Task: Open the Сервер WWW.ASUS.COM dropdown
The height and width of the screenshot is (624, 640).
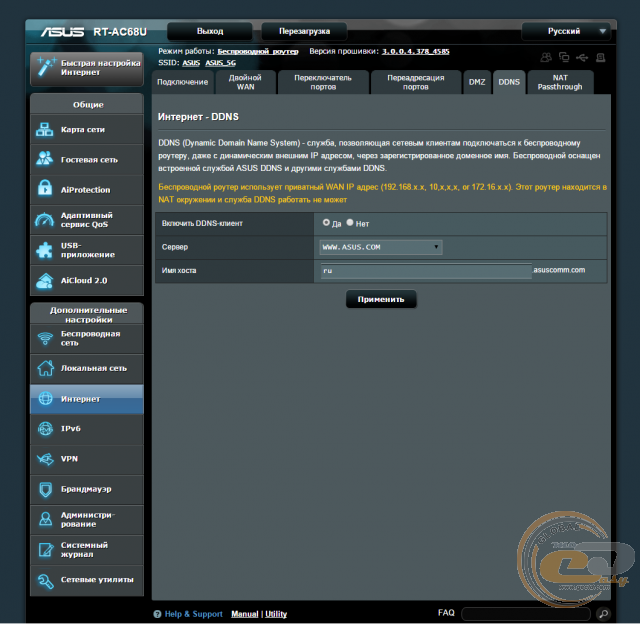Action: tap(380, 247)
